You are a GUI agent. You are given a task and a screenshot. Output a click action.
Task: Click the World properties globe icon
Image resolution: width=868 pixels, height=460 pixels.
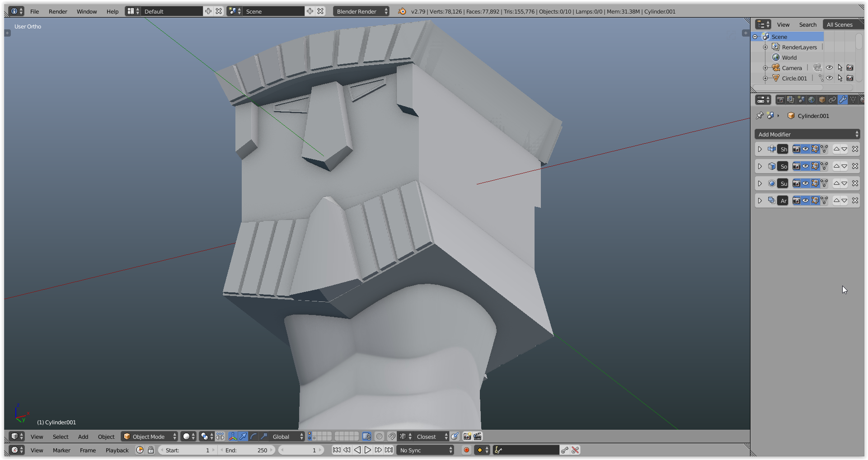pos(812,100)
